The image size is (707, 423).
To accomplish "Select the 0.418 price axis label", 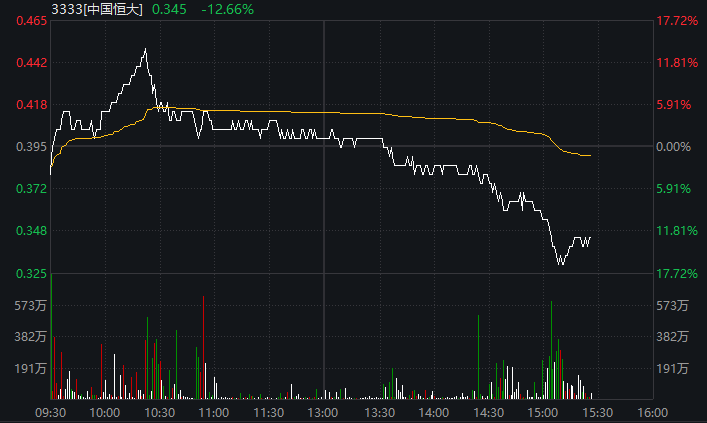I will pyautogui.click(x=32, y=105).
